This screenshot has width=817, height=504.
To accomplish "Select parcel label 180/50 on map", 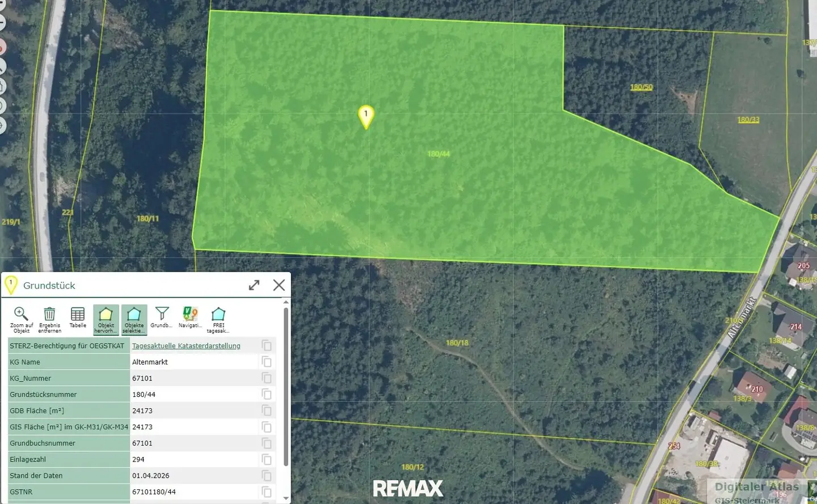I will 641,87.
